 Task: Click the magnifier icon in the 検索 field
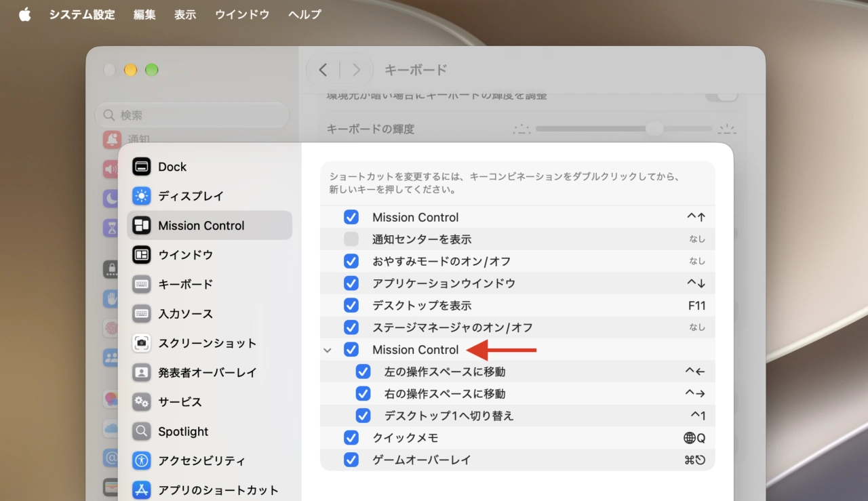point(109,115)
